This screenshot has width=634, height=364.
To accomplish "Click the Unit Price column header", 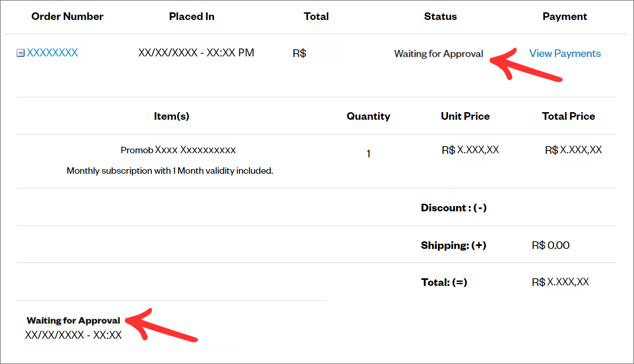I will 465,116.
